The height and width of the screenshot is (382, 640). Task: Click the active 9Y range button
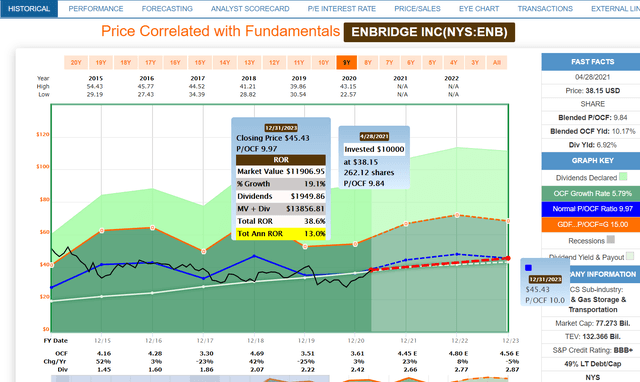[347, 62]
